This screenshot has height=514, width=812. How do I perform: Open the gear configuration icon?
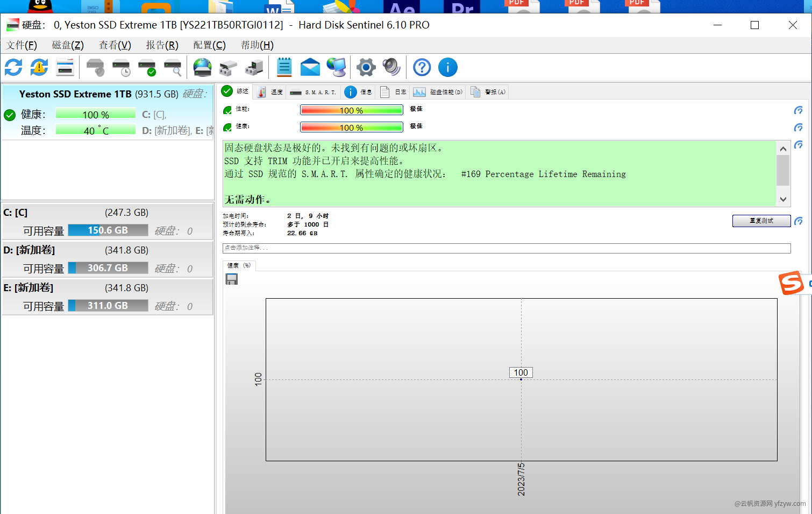coord(366,67)
